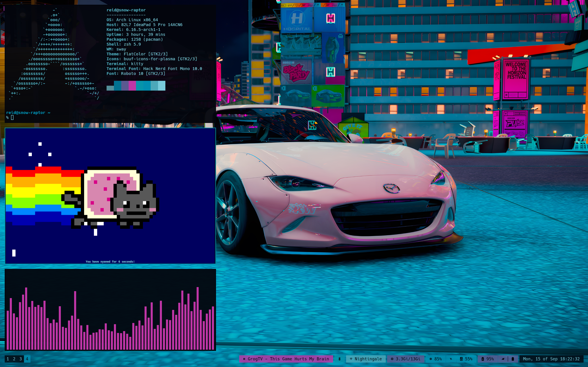Focus the kitty terminal prompt cursor
This screenshot has height=367, width=588.
12,117
